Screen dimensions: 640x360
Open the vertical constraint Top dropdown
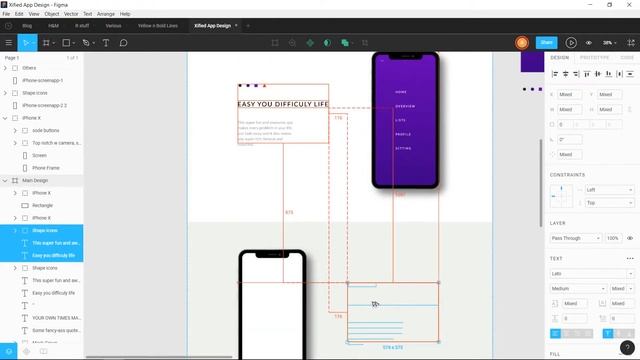tap(609, 203)
